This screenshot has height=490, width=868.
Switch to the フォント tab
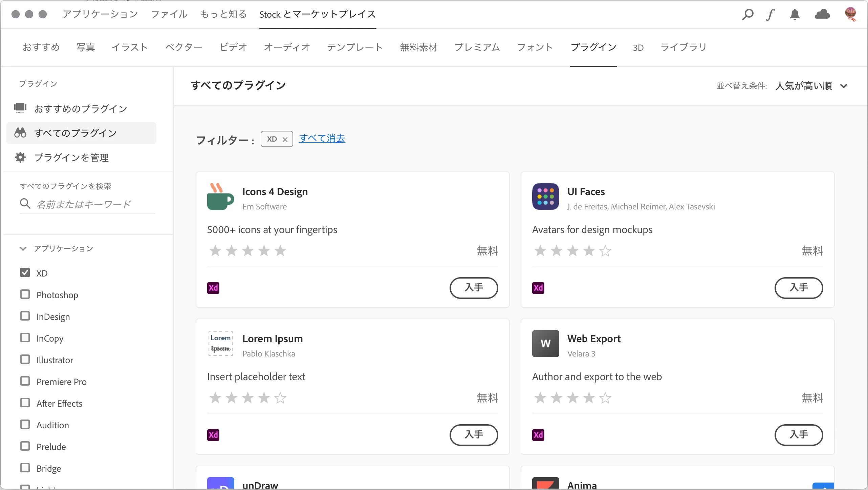point(535,47)
